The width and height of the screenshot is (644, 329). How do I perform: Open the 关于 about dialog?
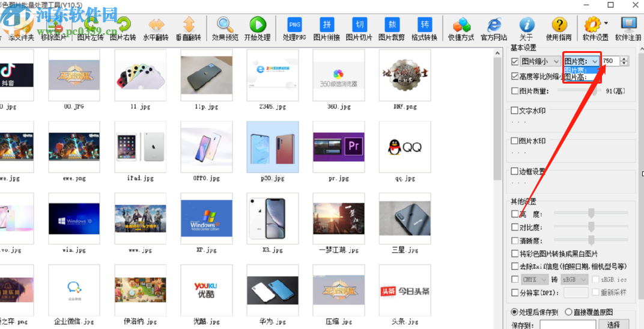click(526, 29)
